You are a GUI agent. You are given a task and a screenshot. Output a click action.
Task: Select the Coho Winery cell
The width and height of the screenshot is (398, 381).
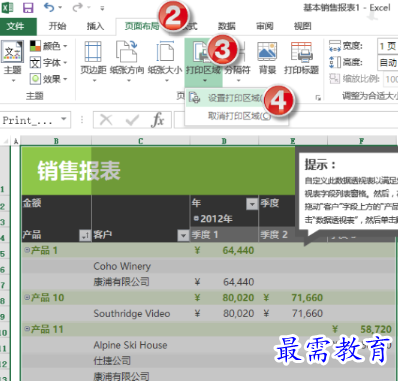pos(141,266)
